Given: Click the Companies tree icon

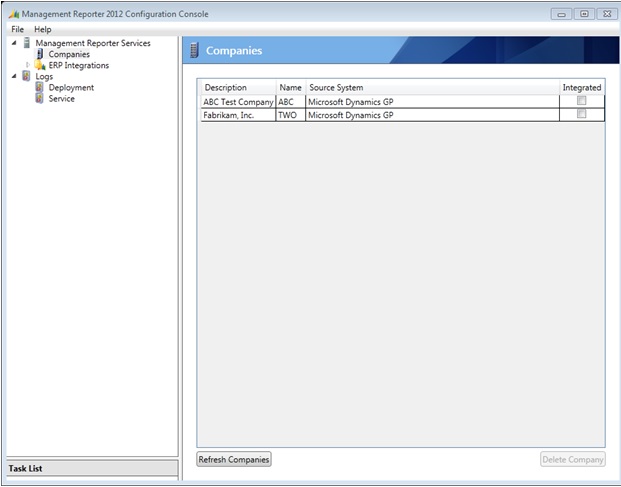Looking at the screenshot, I should click(40, 54).
